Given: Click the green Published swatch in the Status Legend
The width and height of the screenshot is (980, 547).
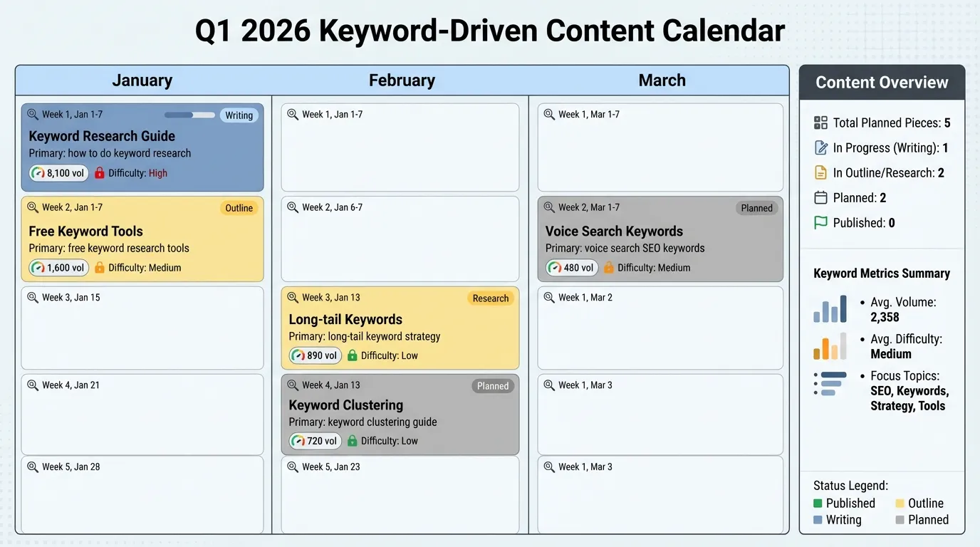Looking at the screenshot, I should (818, 503).
